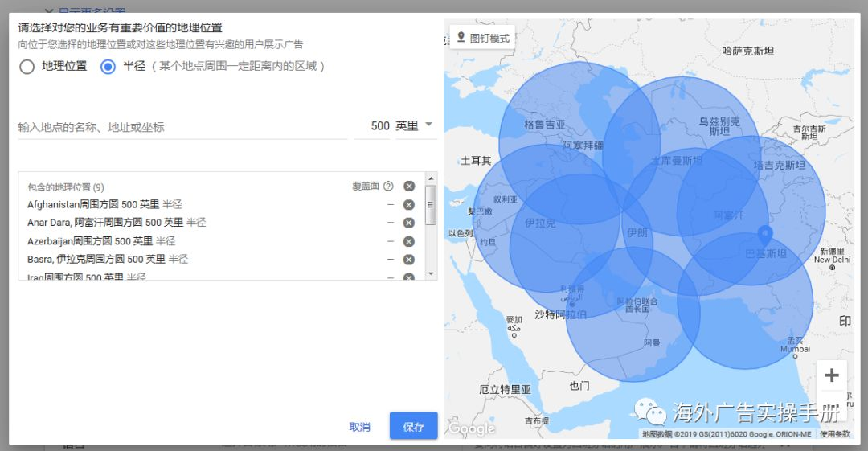Click the coverage help question mark icon
The width and height of the screenshot is (868, 451).
point(388,187)
